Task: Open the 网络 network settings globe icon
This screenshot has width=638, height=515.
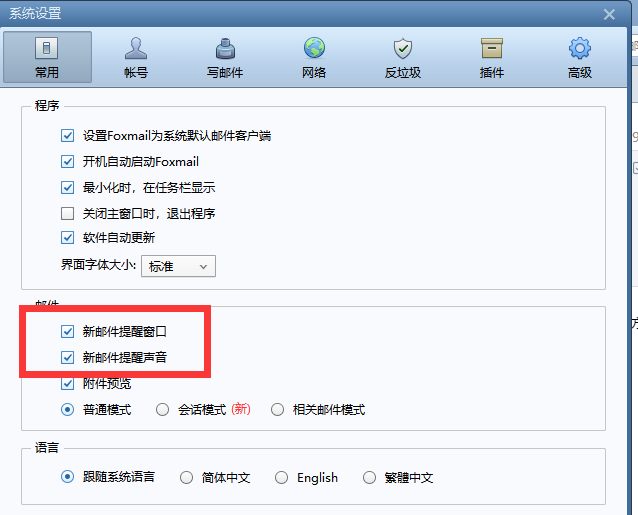Action: click(314, 56)
